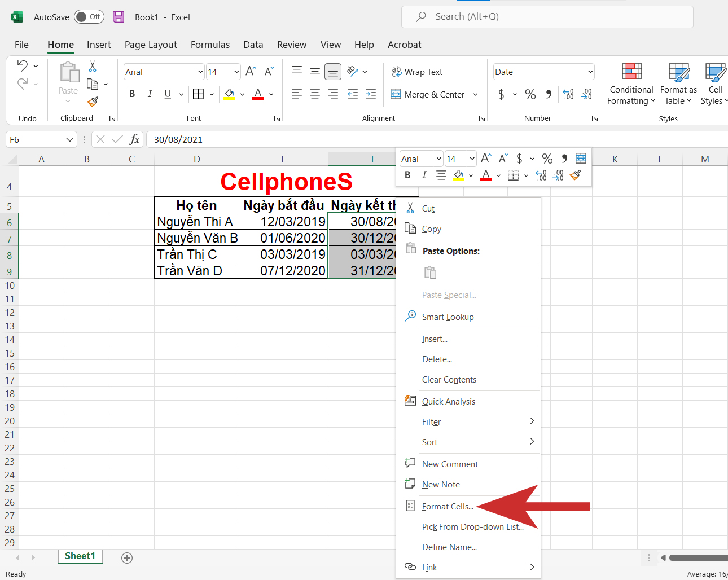Click the Cut scissors icon in ribbon
The height and width of the screenshot is (580, 728).
pos(93,67)
